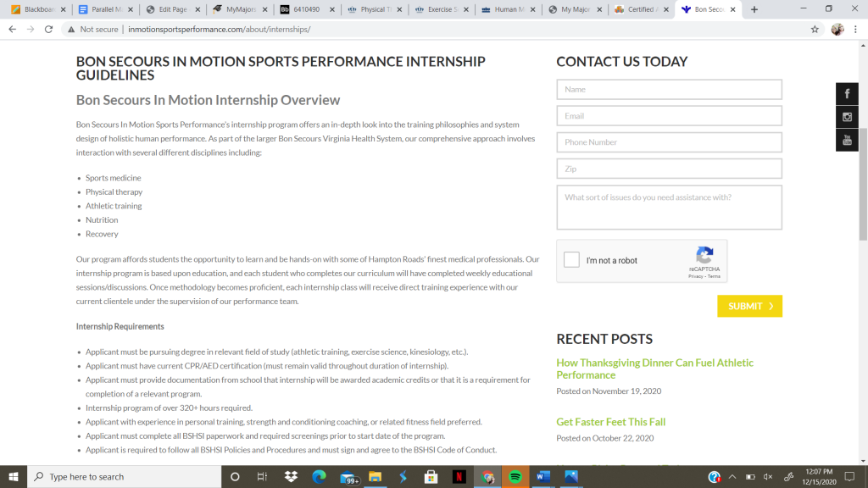Bookmark this page with the star icon
868x488 pixels.
pos(815,30)
